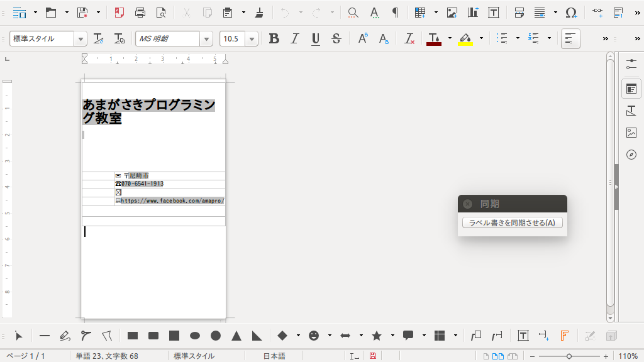Toggle align left
This screenshot has height=362, width=644.
[x=570, y=38]
